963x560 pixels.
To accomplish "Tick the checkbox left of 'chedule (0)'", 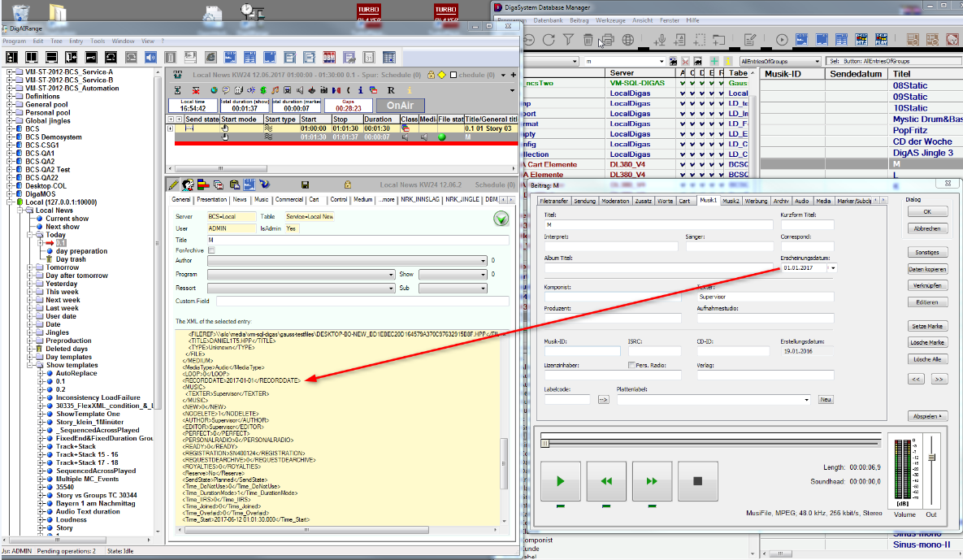I will click(453, 75).
